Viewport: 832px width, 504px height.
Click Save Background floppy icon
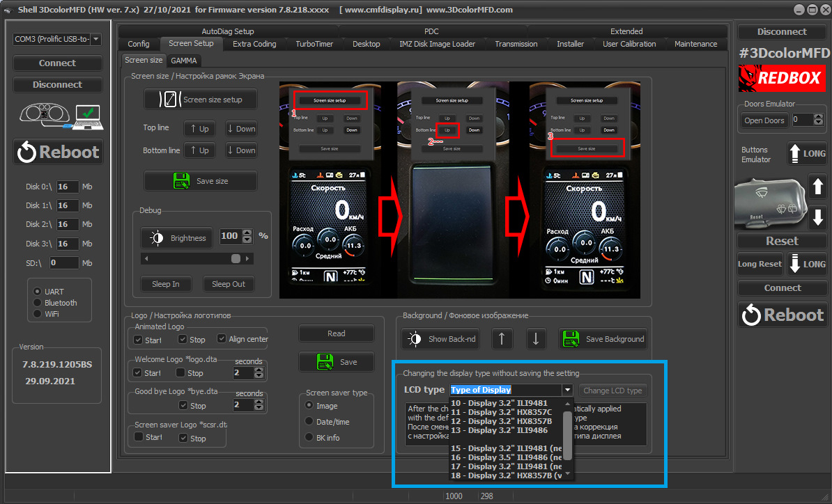[x=571, y=339]
